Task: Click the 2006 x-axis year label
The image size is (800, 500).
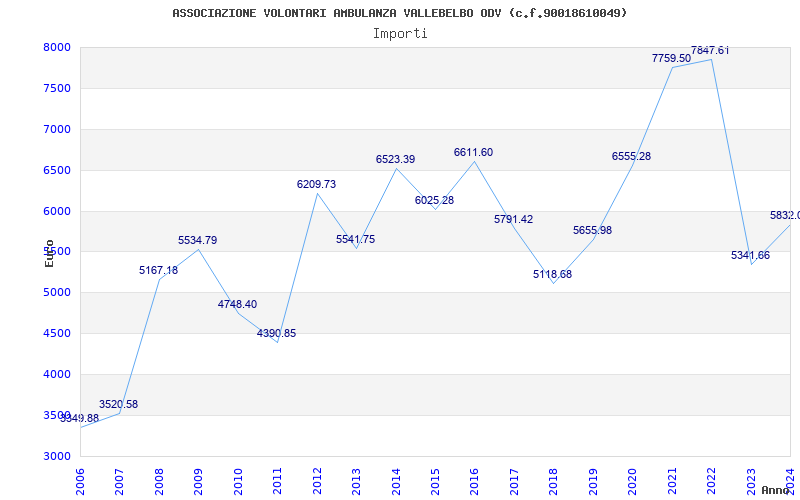Action: [x=80, y=481]
